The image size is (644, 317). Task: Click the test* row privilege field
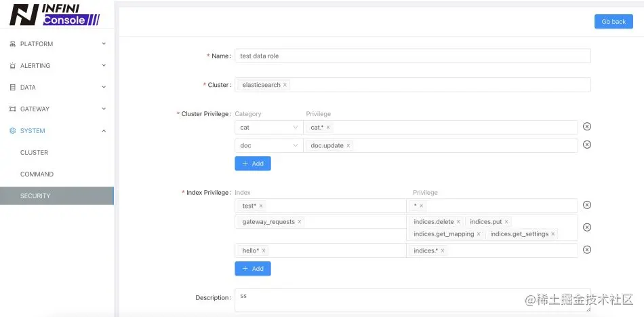click(x=492, y=206)
